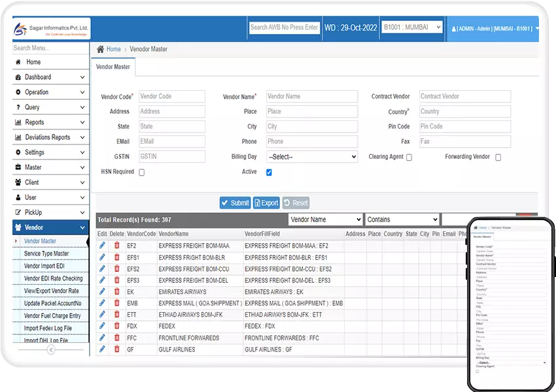Click the Sagar Informatics logo
The width and height of the screenshot is (556, 392).
52,29
